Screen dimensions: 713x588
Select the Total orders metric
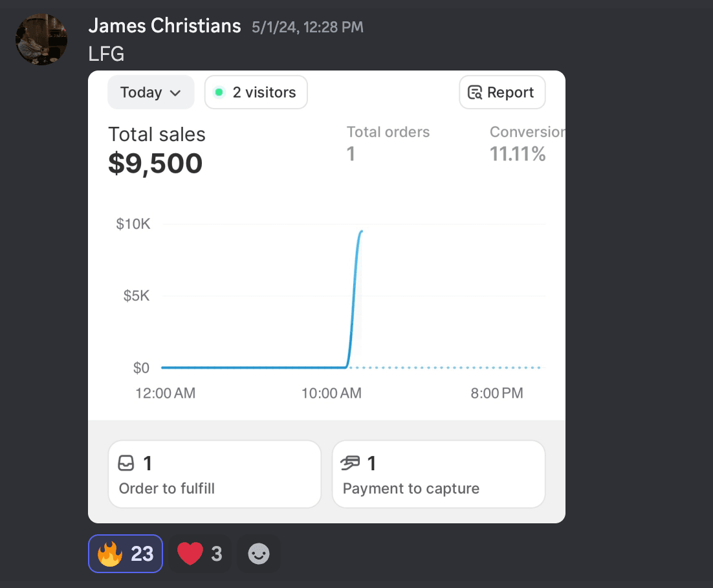388,142
